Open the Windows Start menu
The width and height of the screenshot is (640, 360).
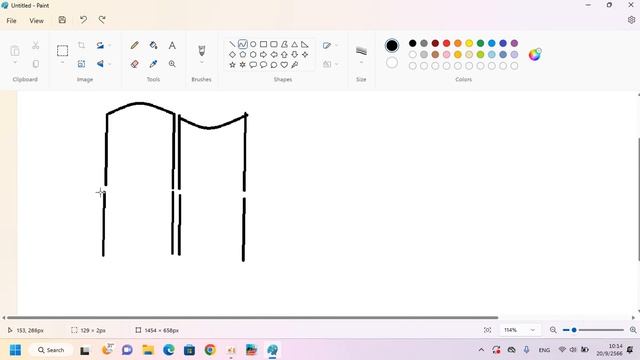[16, 350]
